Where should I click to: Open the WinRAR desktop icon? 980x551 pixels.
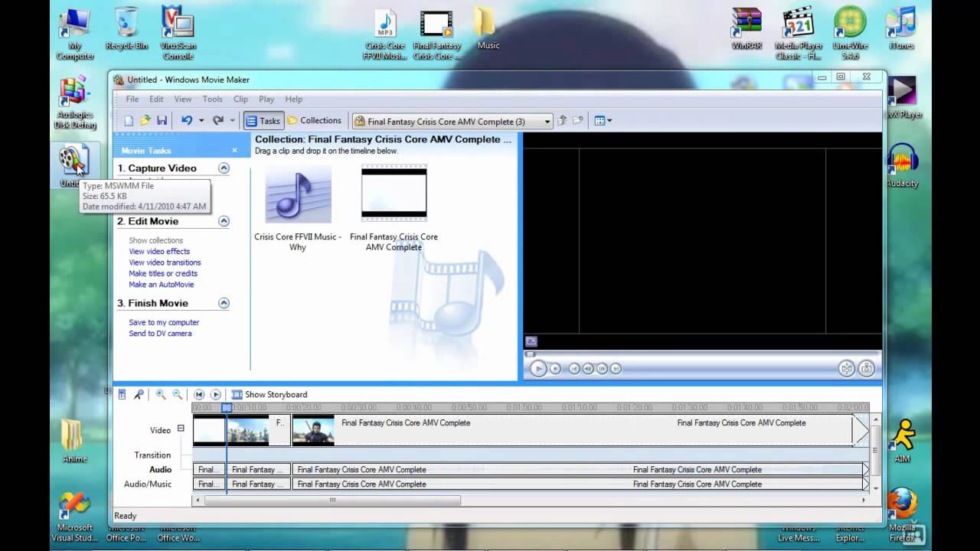(x=746, y=29)
